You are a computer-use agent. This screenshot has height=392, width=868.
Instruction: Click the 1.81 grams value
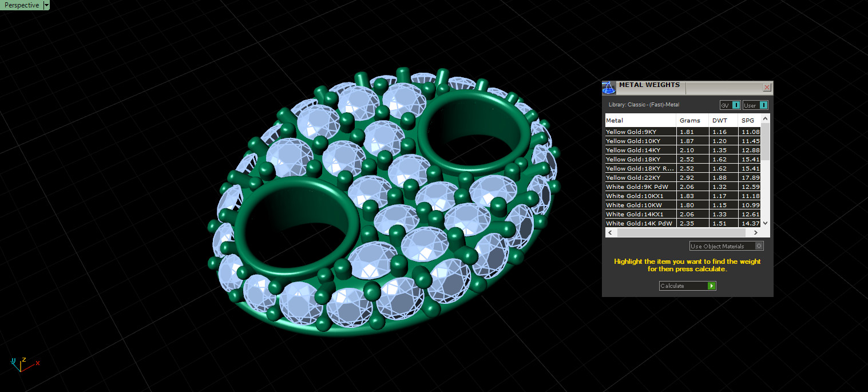(x=686, y=132)
